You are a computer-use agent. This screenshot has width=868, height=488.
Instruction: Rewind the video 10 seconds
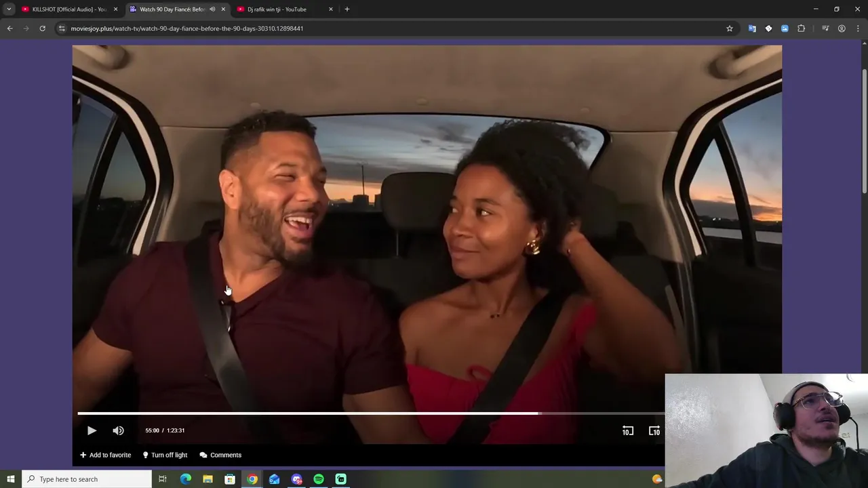pyautogui.click(x=628, y=430)
